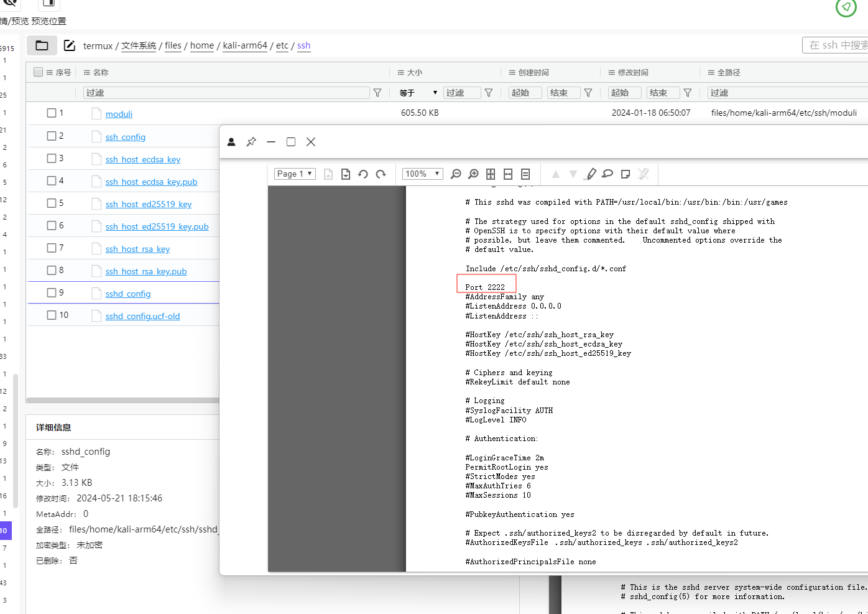
Task: Navigate to home in breadcrumb
Action: coord(202,45)
